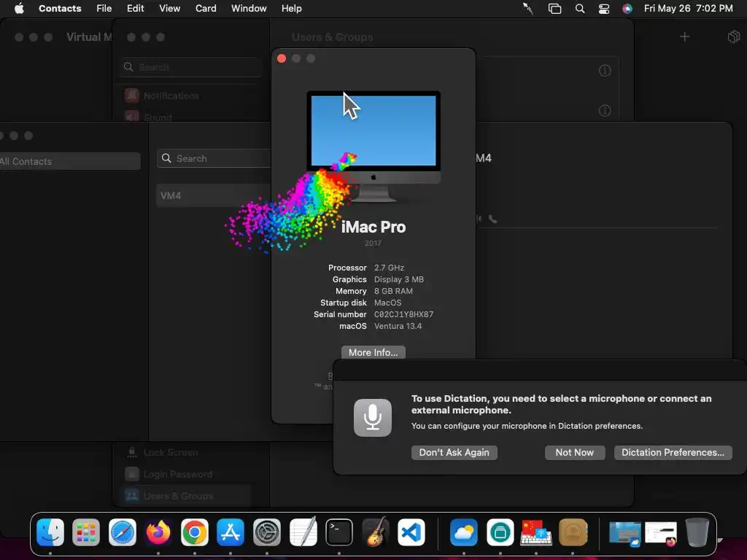Open the Contacts application menu

(60, 8)
